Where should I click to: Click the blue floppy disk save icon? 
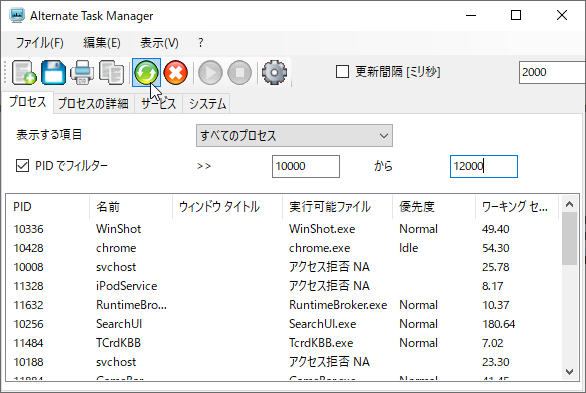tap(53, 72)
